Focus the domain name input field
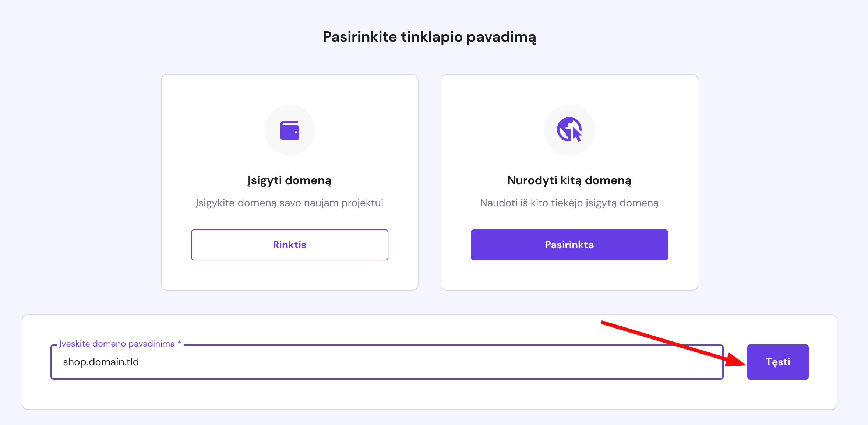The width and height of the screenshot is (868, 425). [387, 362]
